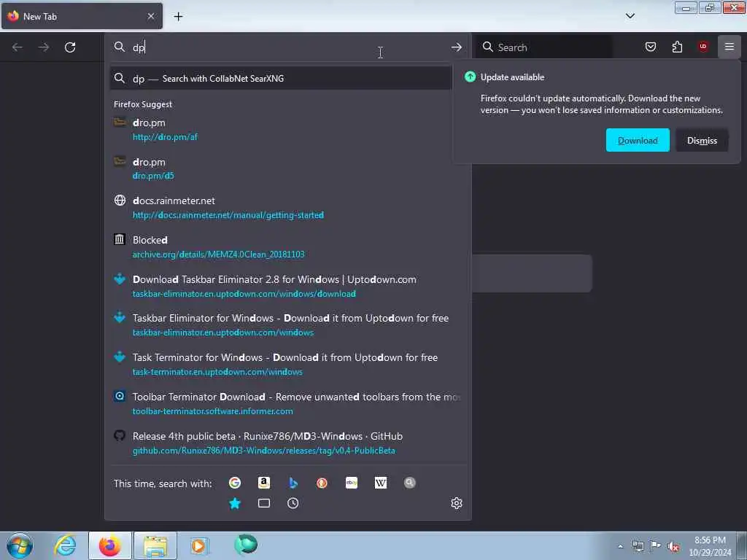Click the Firefox taskbar button

(110, 545)
